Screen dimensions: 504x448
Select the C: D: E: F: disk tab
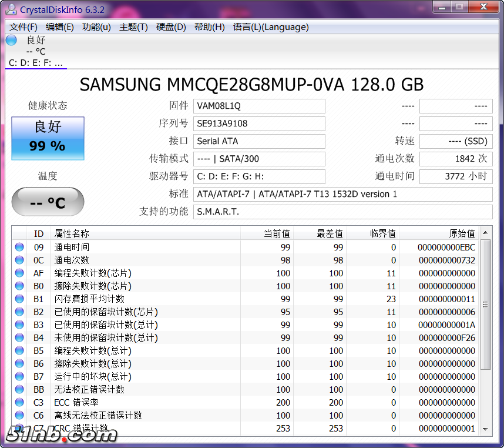point(35,63)
